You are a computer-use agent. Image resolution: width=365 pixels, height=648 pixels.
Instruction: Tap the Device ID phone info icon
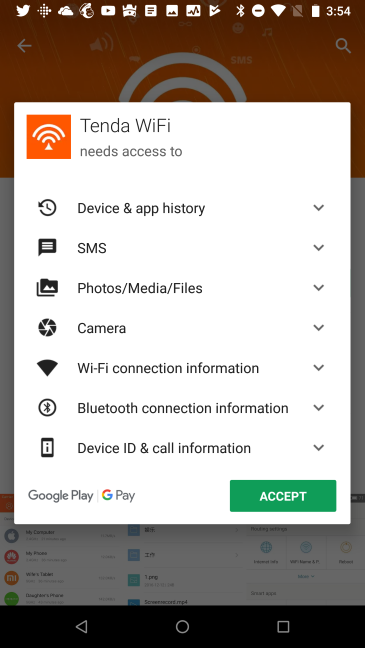pos(47,448)
